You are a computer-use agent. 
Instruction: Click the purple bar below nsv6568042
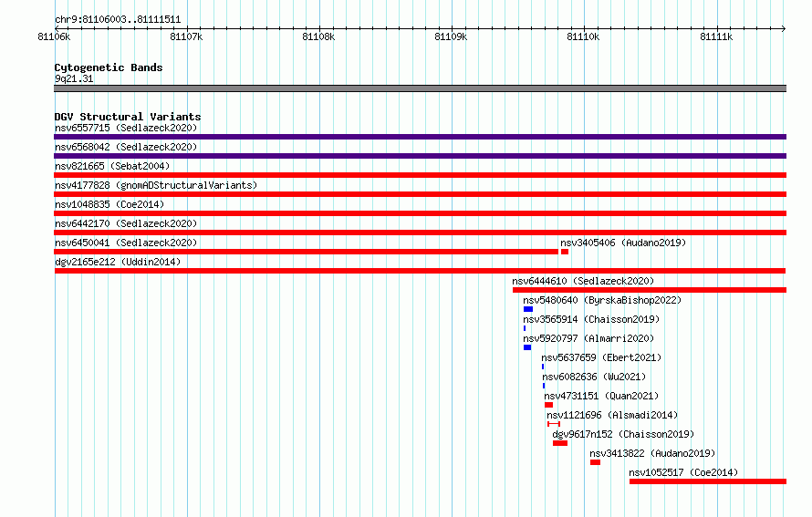point(420,156)
